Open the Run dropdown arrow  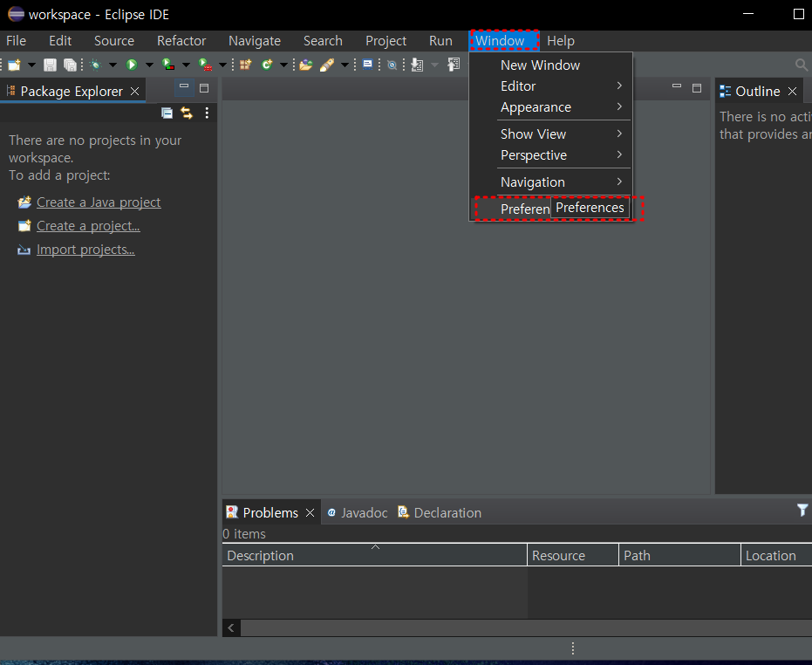(149, 65)
